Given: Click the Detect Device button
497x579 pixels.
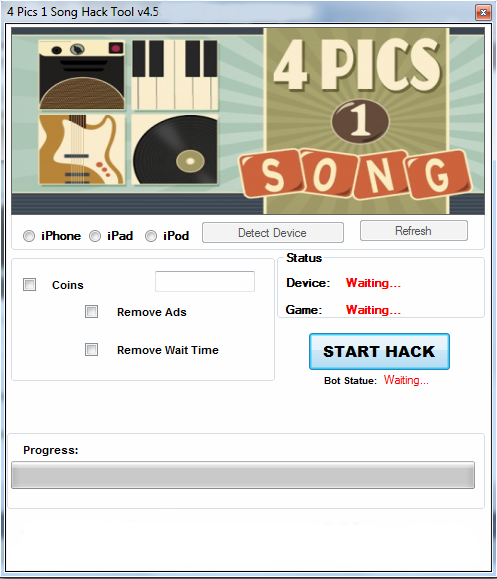Looking at the screenshot, I should 273,233.
